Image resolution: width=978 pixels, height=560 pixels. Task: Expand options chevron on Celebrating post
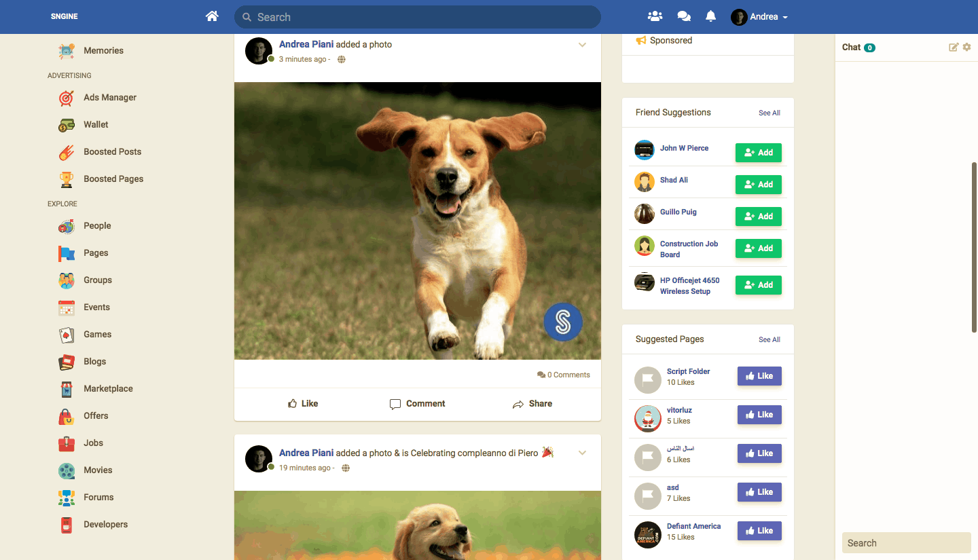(582, 453)
